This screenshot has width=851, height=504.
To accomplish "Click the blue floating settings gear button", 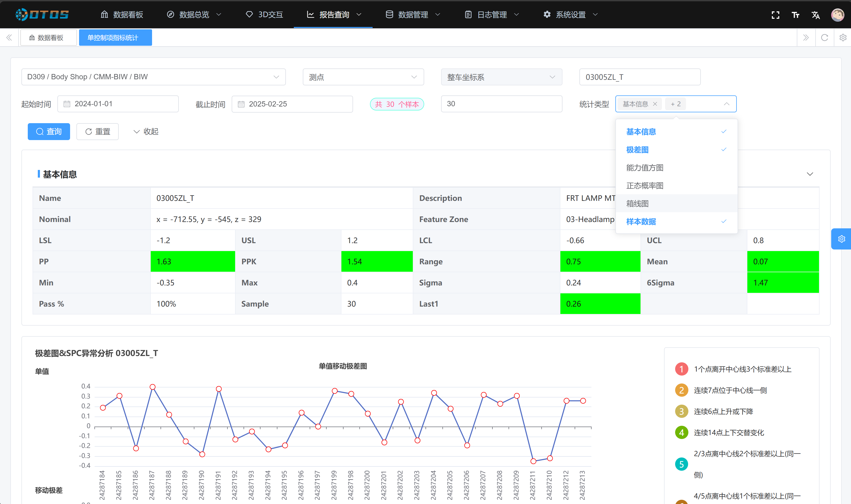I will 841,239.
